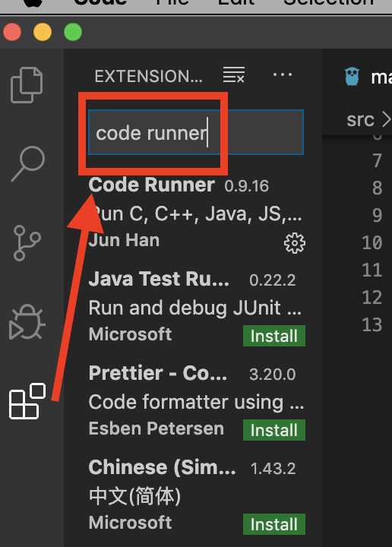Install the Java Test Runner extension
392x547 pixels.
coord(274,336)
